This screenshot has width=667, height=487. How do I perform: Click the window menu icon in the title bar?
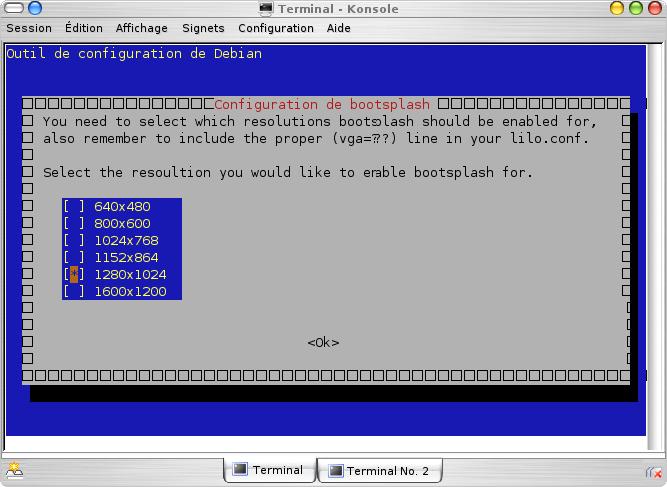[x=12, y=9]
